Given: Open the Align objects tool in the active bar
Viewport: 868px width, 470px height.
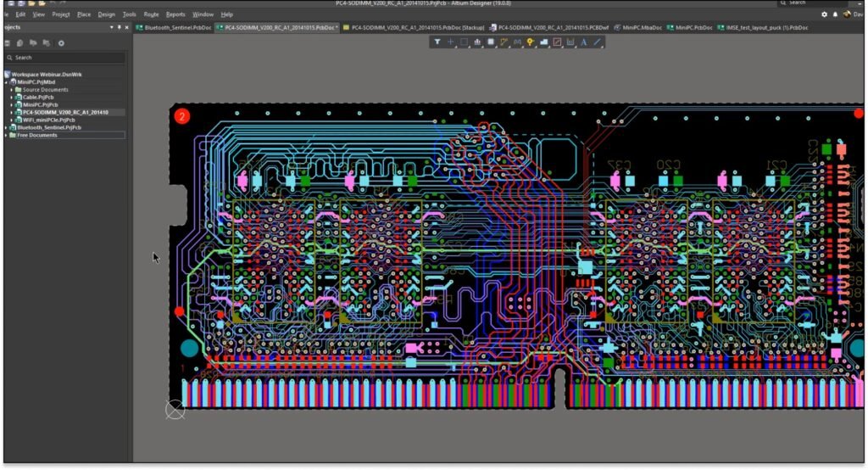Looking at the screenshot, I should (477, 42).
